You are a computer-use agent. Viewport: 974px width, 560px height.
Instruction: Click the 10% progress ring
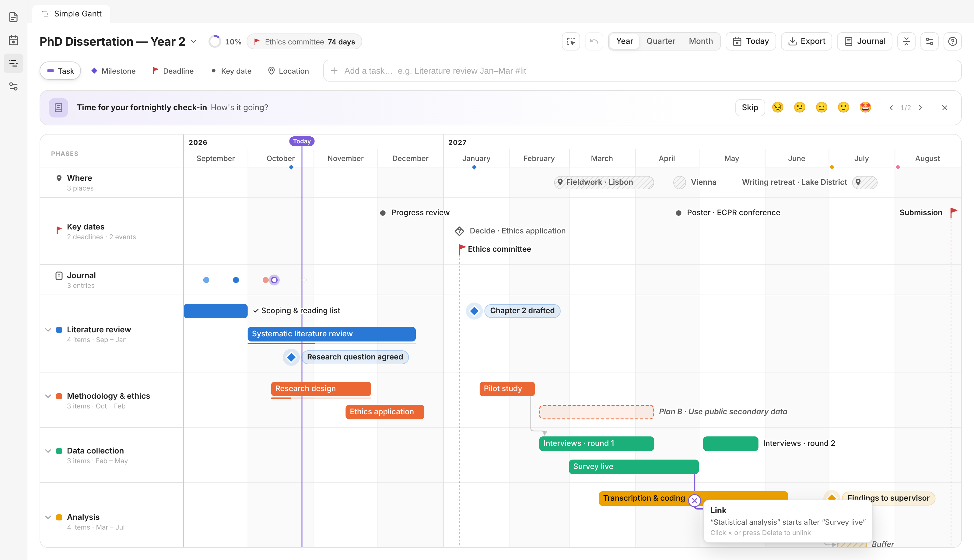(215, 41)
